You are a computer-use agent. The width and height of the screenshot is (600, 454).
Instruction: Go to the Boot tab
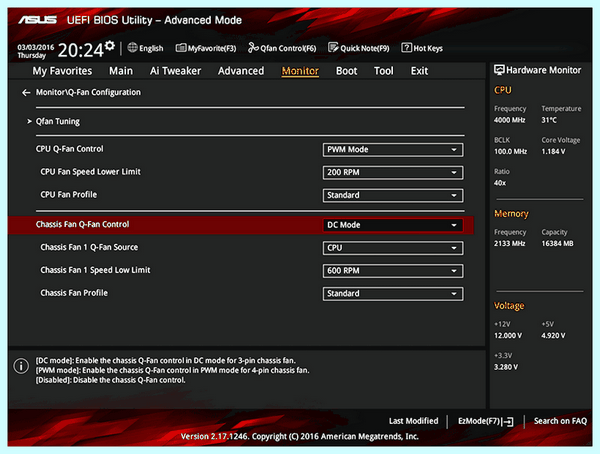coord(346,71)
